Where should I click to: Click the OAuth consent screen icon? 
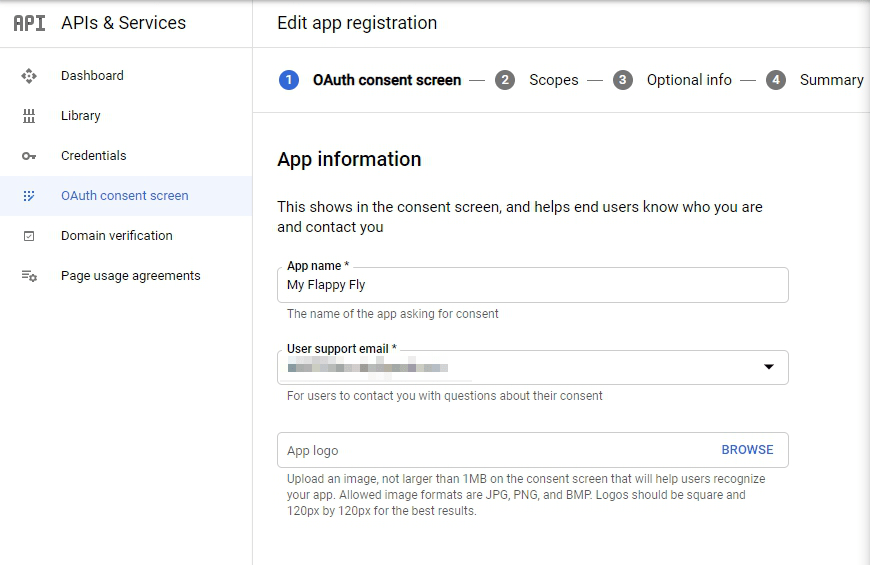click(x=29, y=196)
